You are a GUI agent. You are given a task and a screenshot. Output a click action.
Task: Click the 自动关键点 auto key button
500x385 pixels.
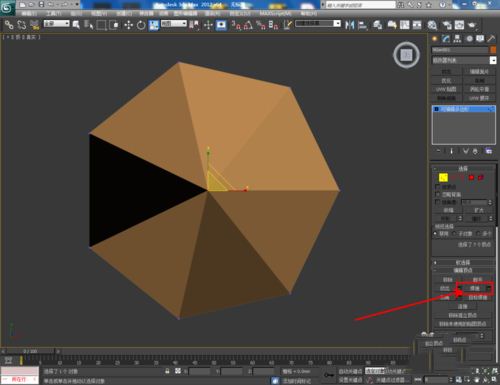tap(350, 371)
